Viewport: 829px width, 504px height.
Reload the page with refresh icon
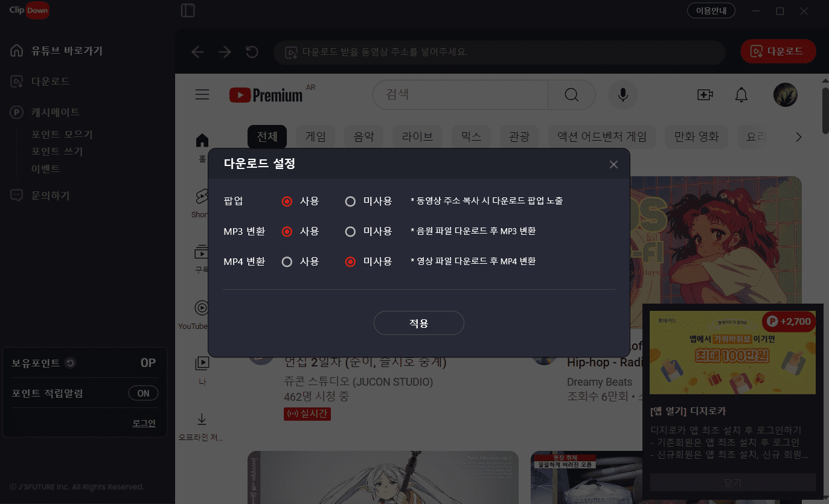click(x=252, y=52)
